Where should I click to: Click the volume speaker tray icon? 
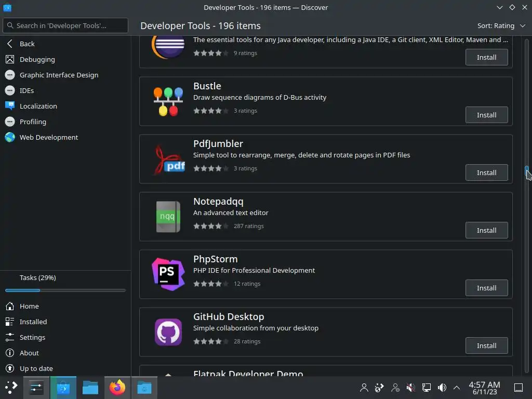[442, 388]
